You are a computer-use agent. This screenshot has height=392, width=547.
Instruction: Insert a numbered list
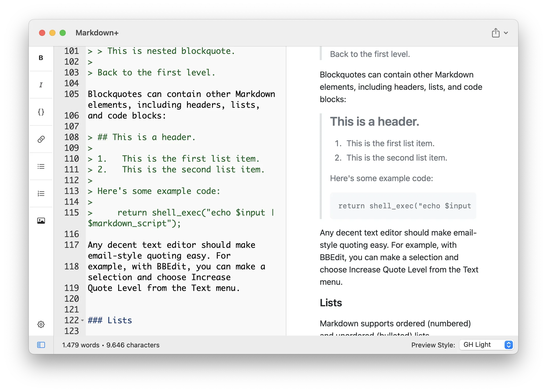[x=41, y=194]
